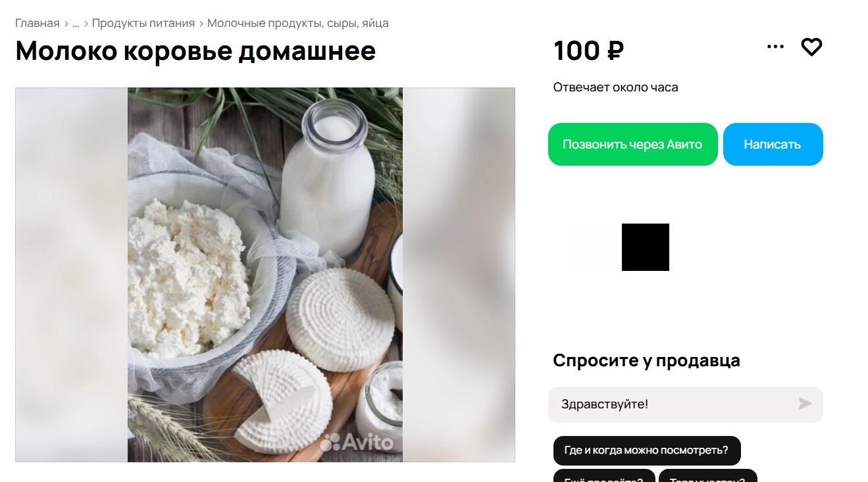
Task: Click the Отвечает около часа response info
Action: click(x=615, y=87)
